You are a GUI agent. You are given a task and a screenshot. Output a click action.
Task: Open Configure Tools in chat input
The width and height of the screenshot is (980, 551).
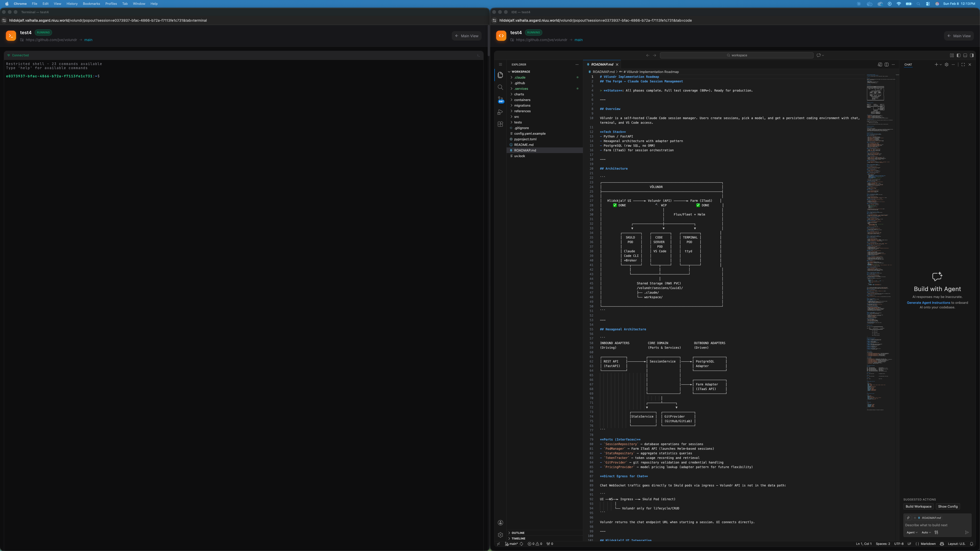(x=936, y=532)
